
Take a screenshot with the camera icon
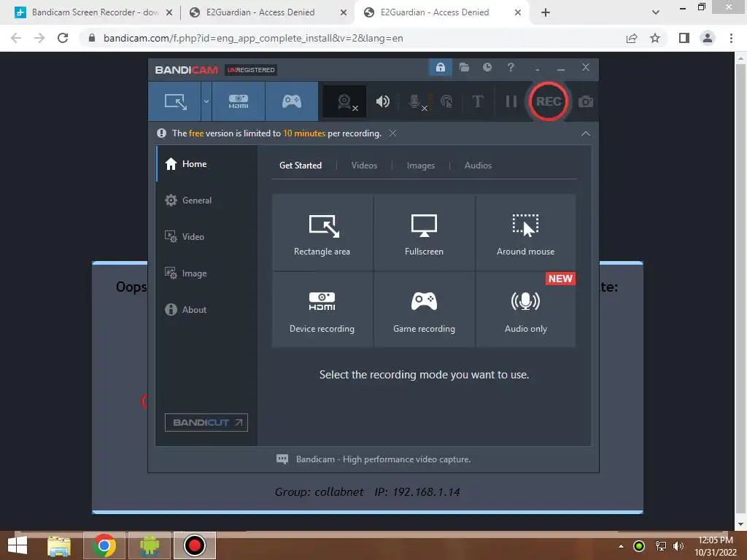586,101
